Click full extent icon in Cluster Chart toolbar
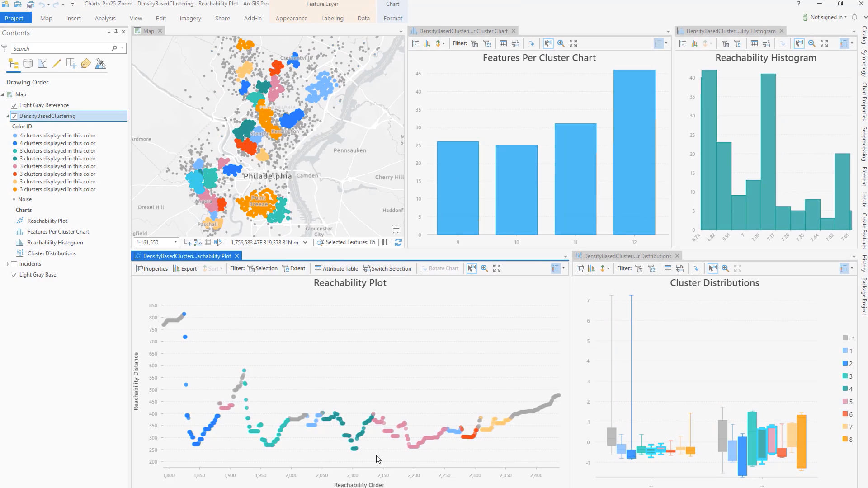Screen dimensions: 868x488 (573, 43)
